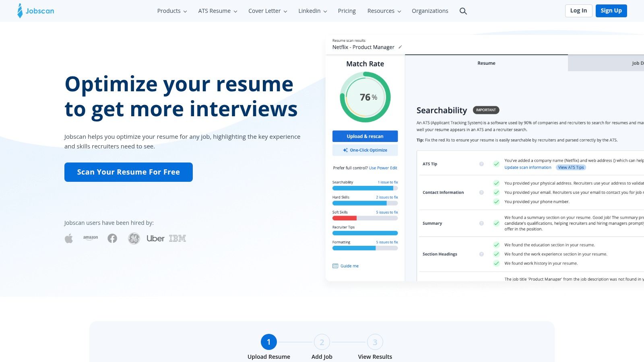
Task: Click Scan Your Resume For Free
Action: 128,172
